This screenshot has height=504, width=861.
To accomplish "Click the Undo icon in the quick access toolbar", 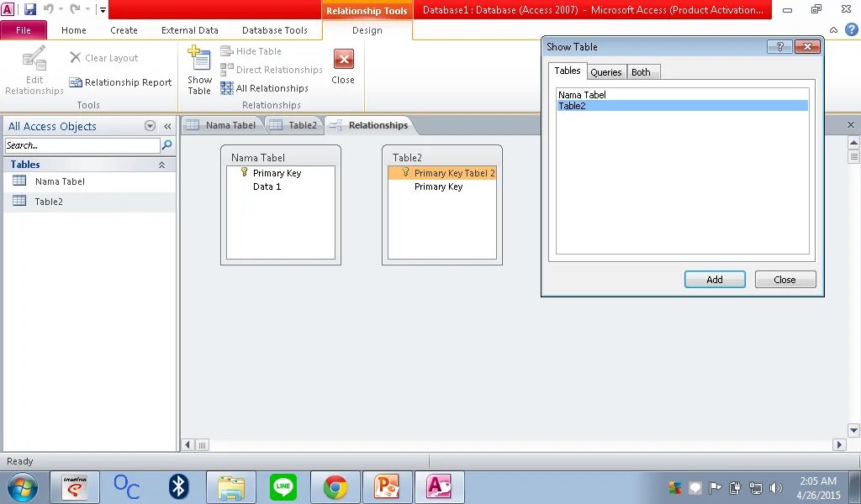I will click(48, 8).
